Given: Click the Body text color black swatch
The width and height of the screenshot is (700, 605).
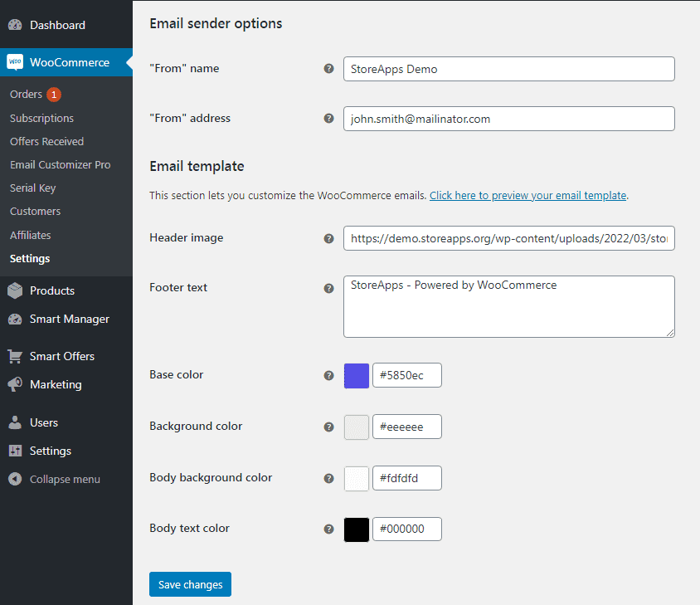Looking at the screenshot, I should (357, 529).
